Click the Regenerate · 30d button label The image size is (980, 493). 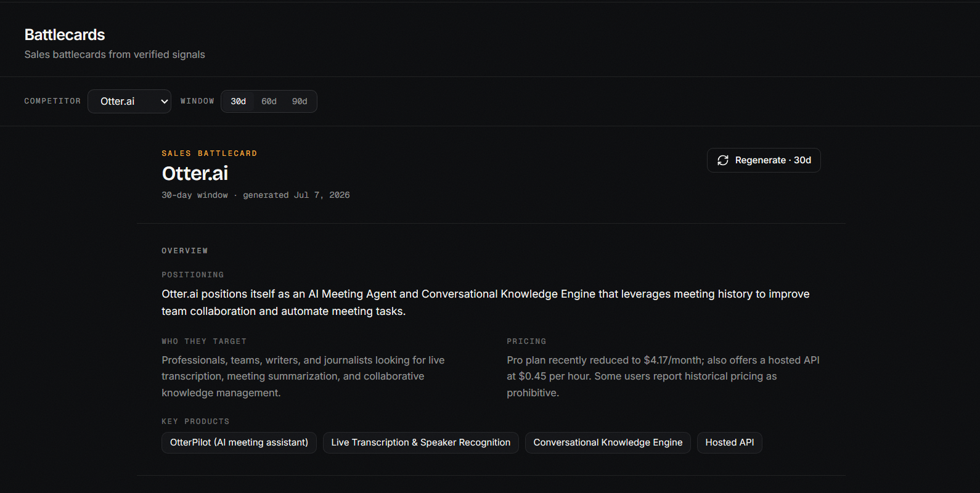tap(773, 160)
